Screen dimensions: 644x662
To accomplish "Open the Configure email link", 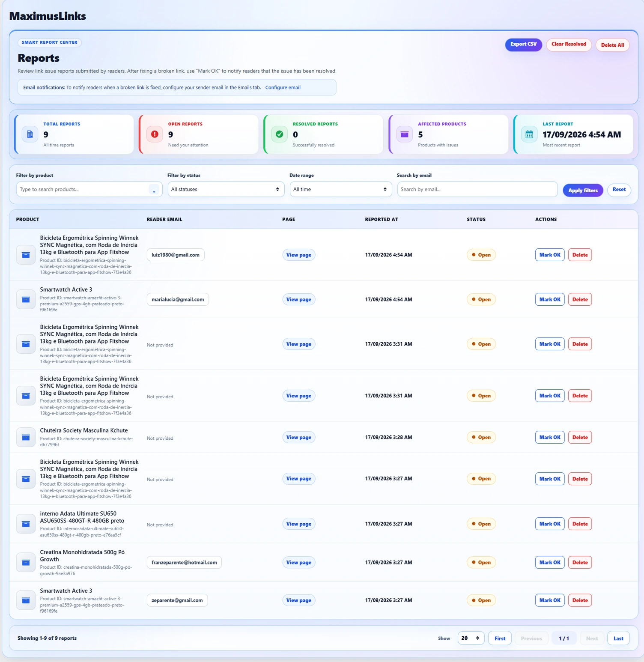I will [x=283, y=87].
